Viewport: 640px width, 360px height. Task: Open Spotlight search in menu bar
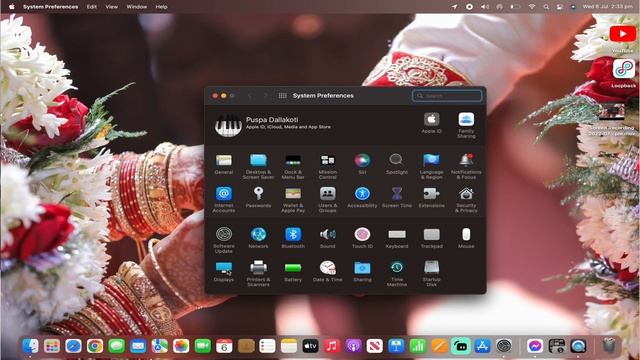[546, 7]
